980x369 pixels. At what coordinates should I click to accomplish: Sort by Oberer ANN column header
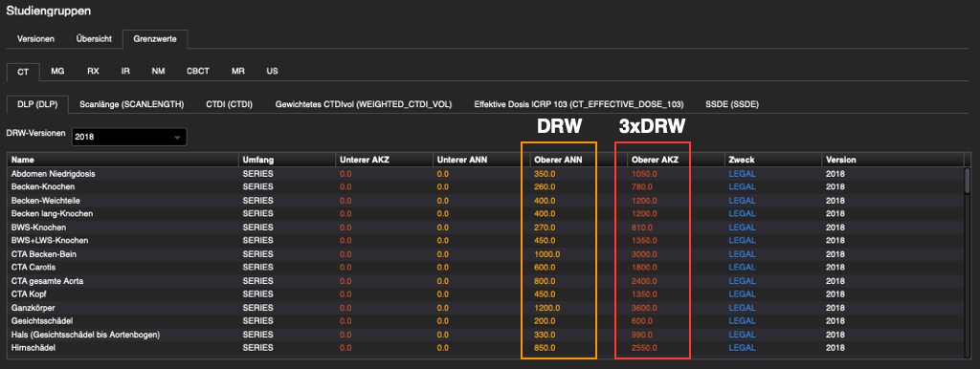click(x=578, y=160)
